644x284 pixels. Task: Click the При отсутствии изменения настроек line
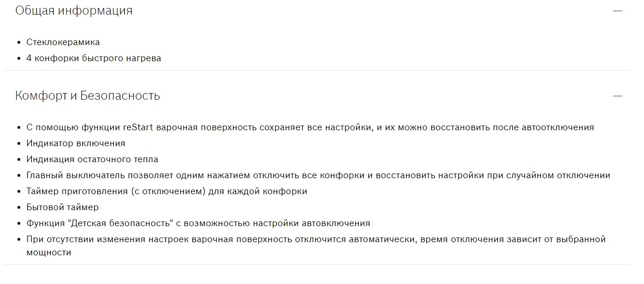tap(315, 239)
